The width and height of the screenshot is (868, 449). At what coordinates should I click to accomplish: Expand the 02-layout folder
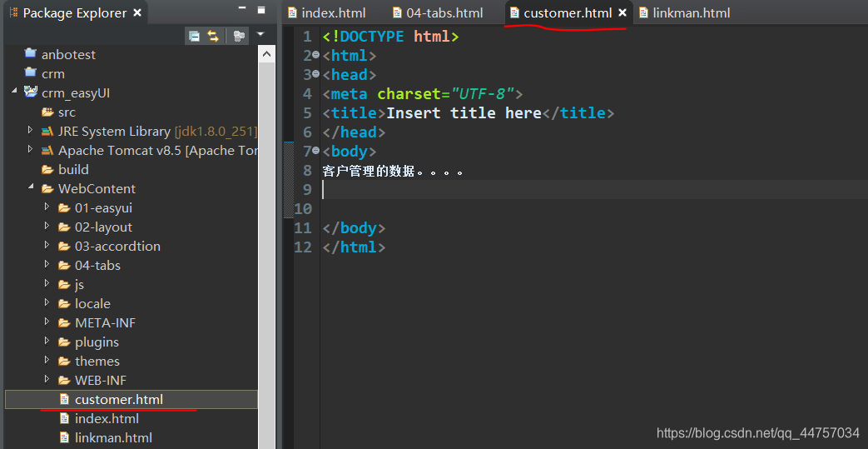(47, 226)
